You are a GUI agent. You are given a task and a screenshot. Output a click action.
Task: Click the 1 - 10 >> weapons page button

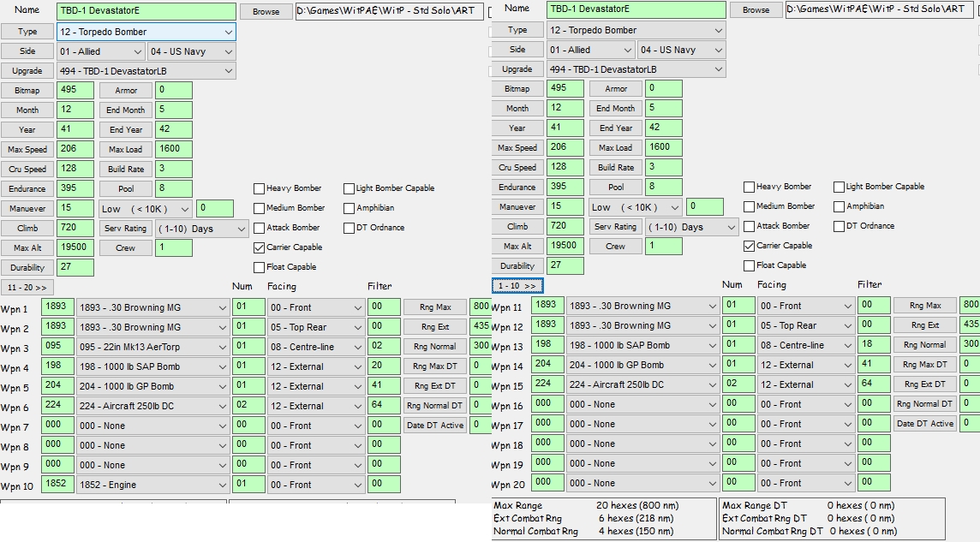[x=517, y=286]
